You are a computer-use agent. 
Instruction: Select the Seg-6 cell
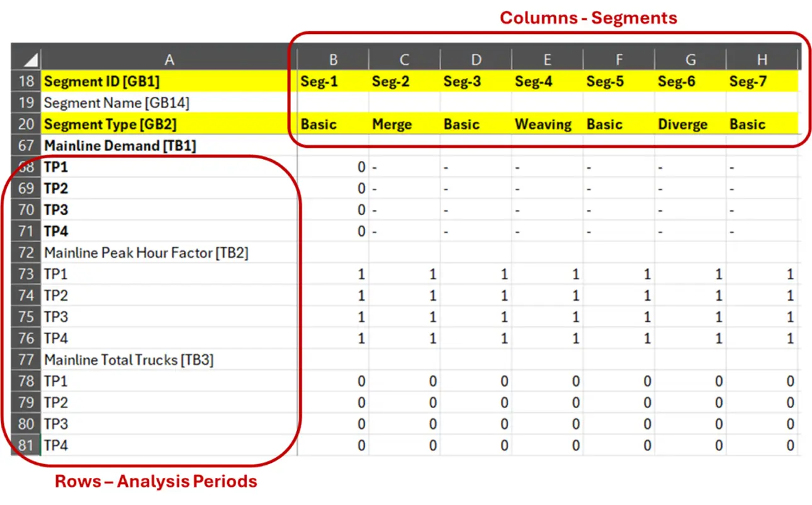pyautogui.click(x=690, y=81)
